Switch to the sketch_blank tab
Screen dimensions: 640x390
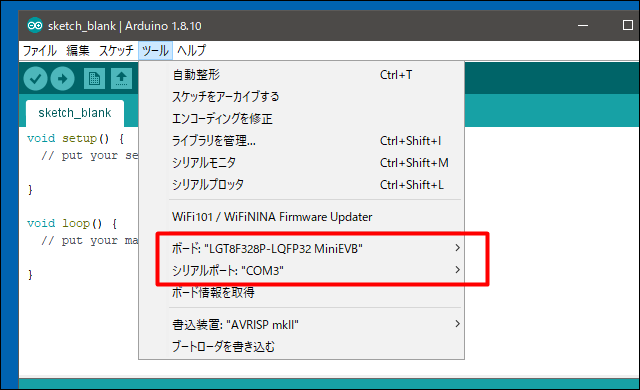click(75, 113)
